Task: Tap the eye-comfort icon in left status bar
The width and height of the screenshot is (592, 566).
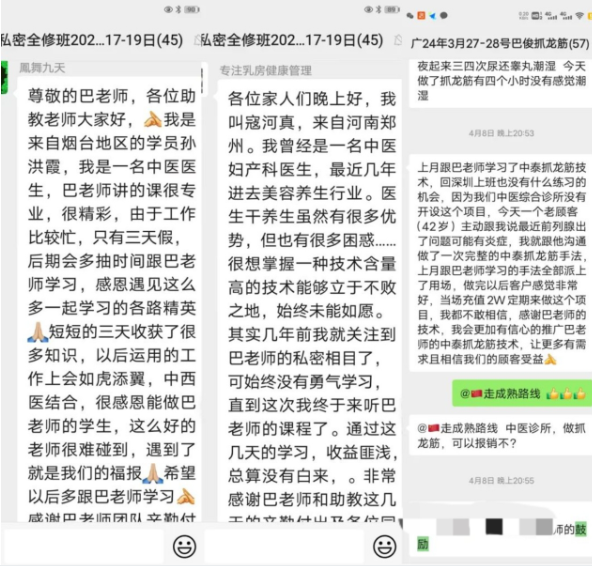Action: pos(168,10)
